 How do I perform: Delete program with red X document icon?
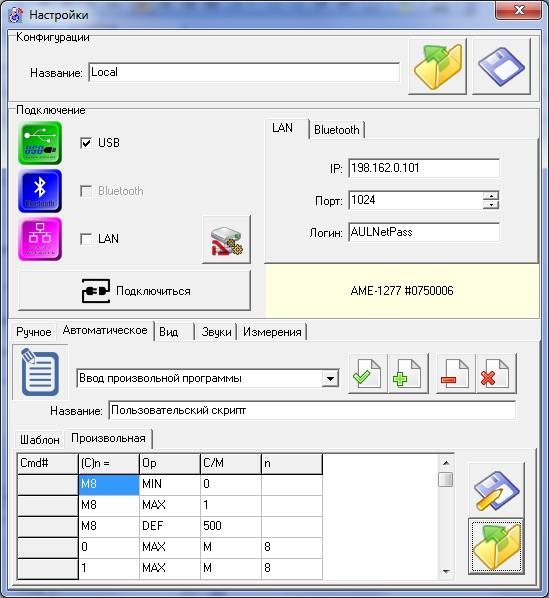point(496,373)
